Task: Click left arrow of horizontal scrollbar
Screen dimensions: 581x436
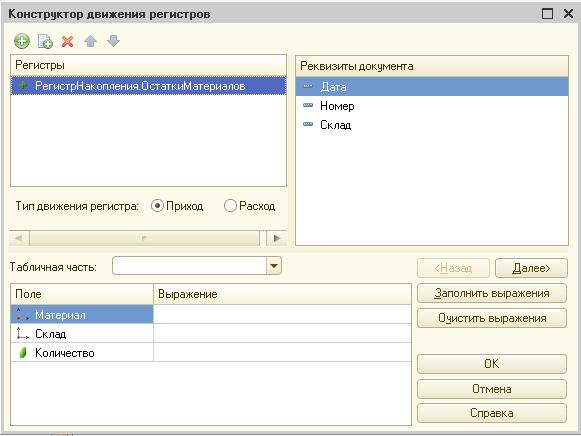Action: [x=19, y=238]
